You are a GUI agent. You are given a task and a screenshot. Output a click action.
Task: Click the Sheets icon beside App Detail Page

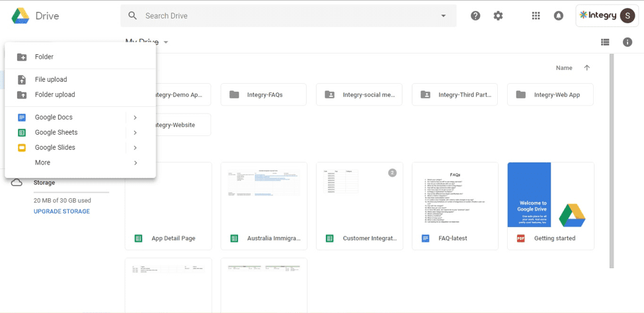click(x=138, y=238)
